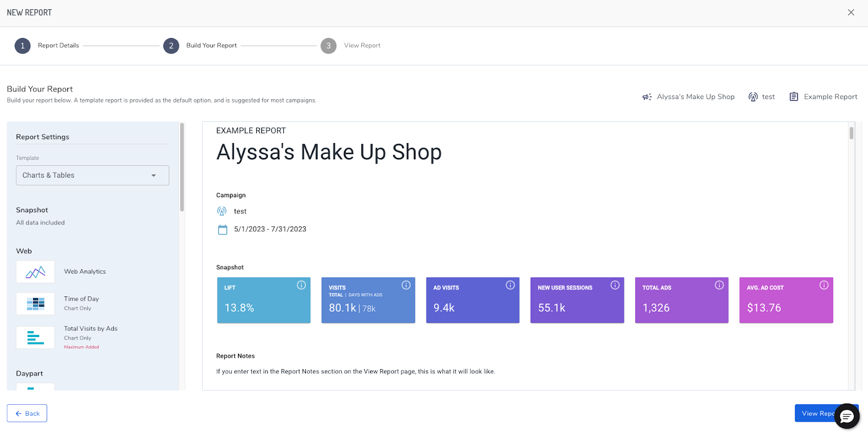
Task: Click info icon on Lift card
Action: [301, 285]
